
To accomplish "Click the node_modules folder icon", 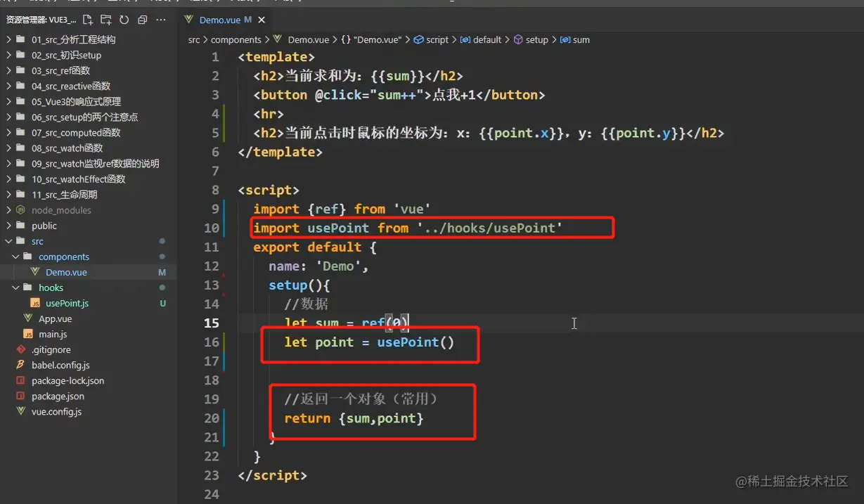I will pyautogui.click(x=20, y=210).
